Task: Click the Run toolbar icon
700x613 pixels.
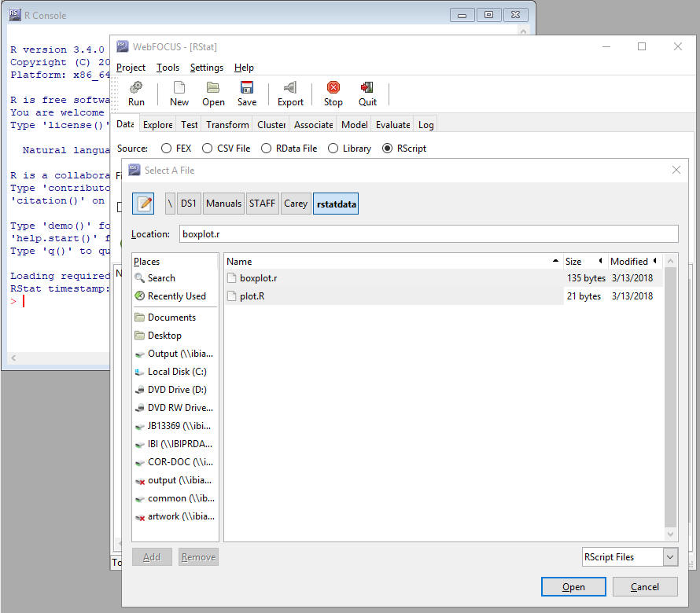Action: 136,87
